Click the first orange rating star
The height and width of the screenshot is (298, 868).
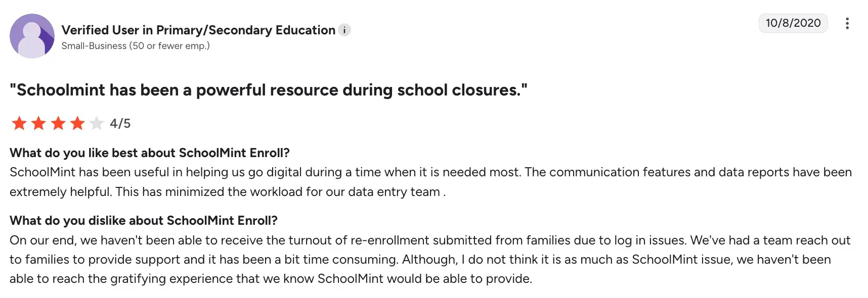coord(19,123)
